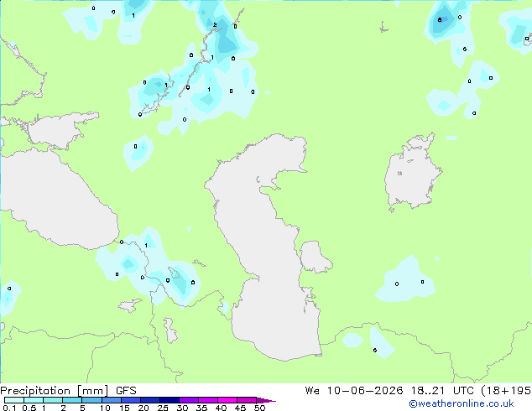Click the 'Precipitation' title text
Image resolution: width=532 pixels, height=411 pixels.
[35, 391]
